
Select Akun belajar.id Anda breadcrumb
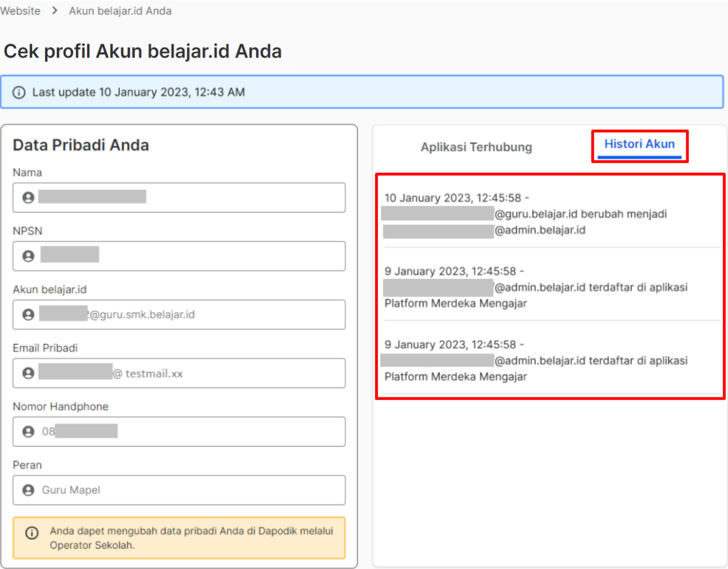coord(120,11)
